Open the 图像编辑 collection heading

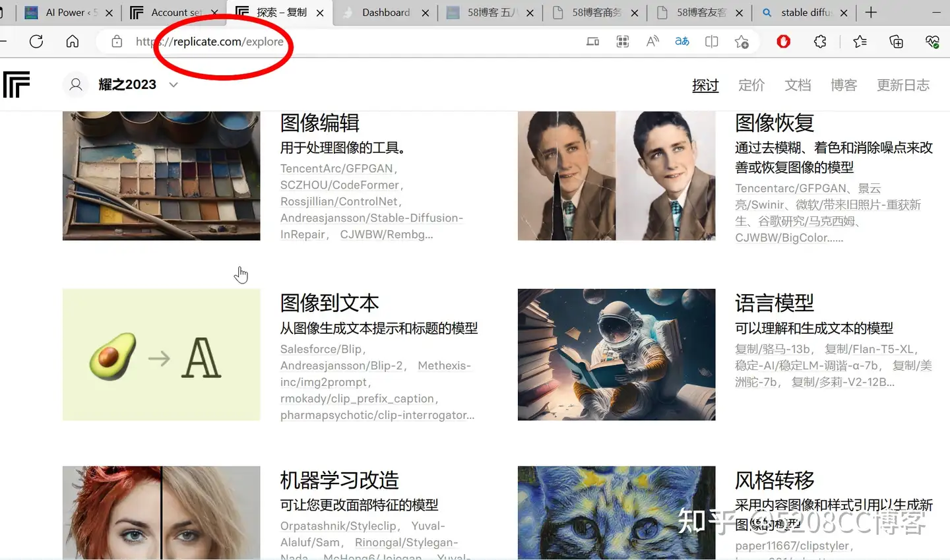pos(320,123)
